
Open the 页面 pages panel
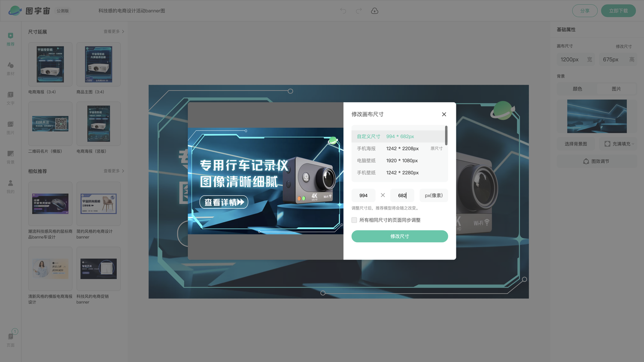click(x=11, y=339)
